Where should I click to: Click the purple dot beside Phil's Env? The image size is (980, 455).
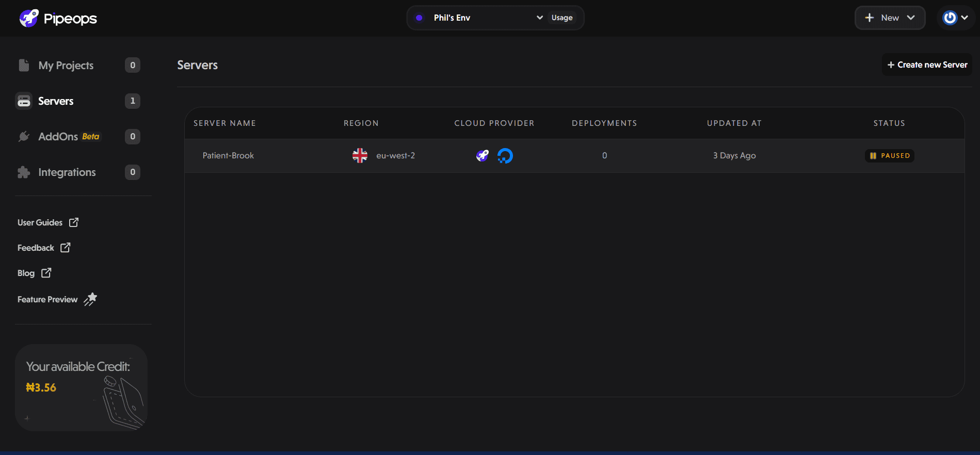click(419, 18)
